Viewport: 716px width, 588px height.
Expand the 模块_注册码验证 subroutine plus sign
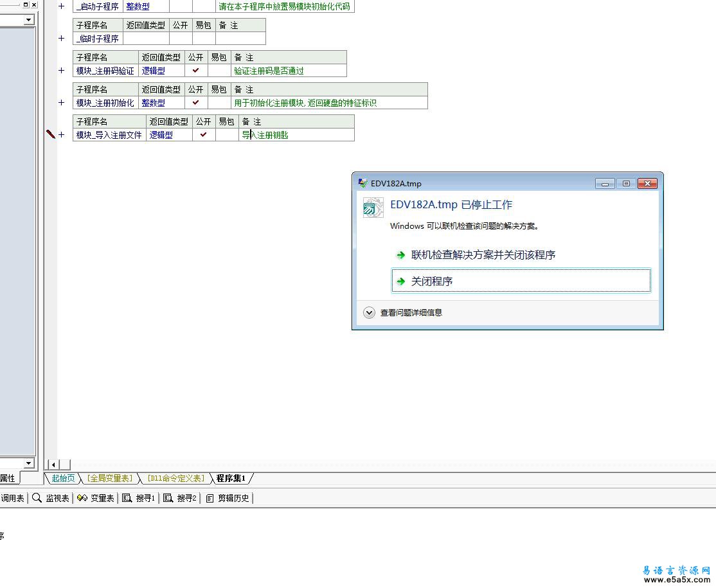(62, 71)
